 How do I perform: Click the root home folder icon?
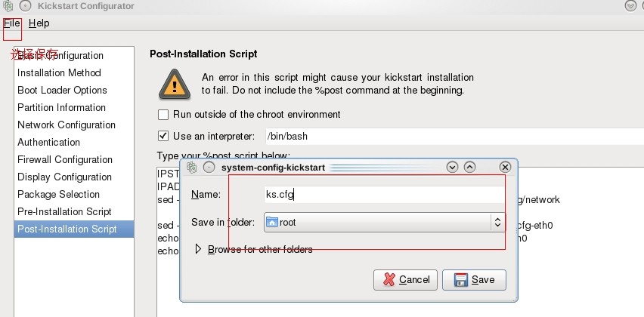(x=272, y=222)
